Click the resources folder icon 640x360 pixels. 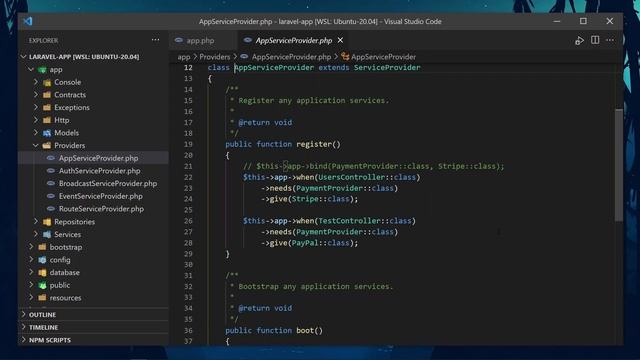pyautogui.click(x=42, y=298)
